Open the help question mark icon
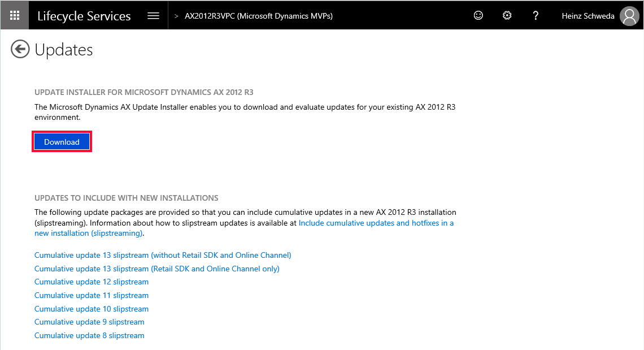The height and width of the screenshot is (350, 644). (536, 16)
